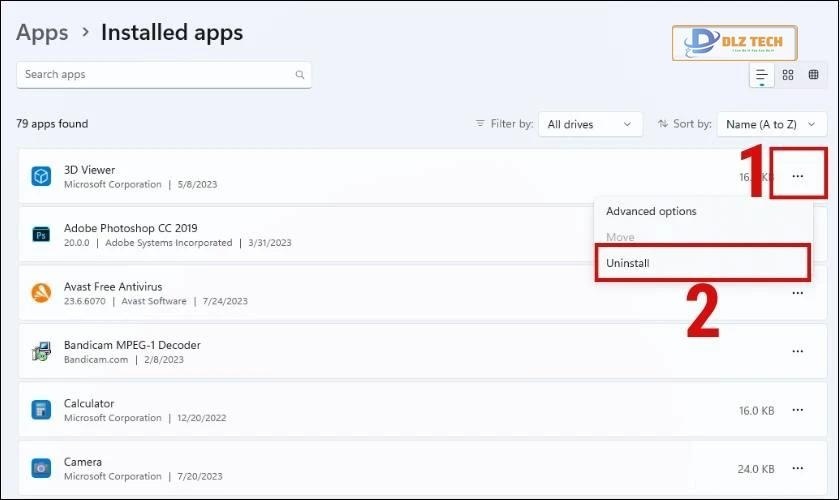Click the Calculator app icon
Viewport: 840px width, 500px height.
(41, 410)
